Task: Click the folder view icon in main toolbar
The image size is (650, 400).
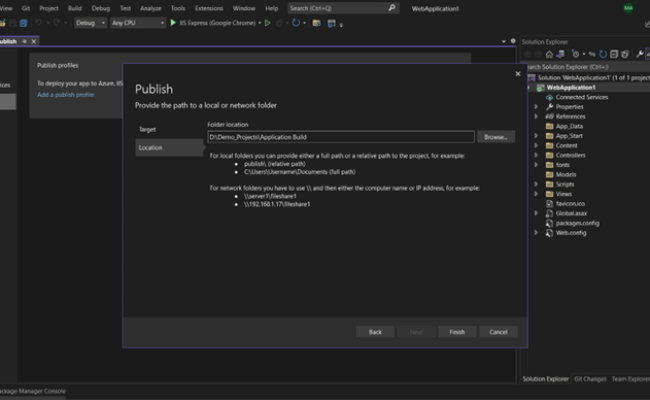Action: pyautogui.click(x=317, y=23)
